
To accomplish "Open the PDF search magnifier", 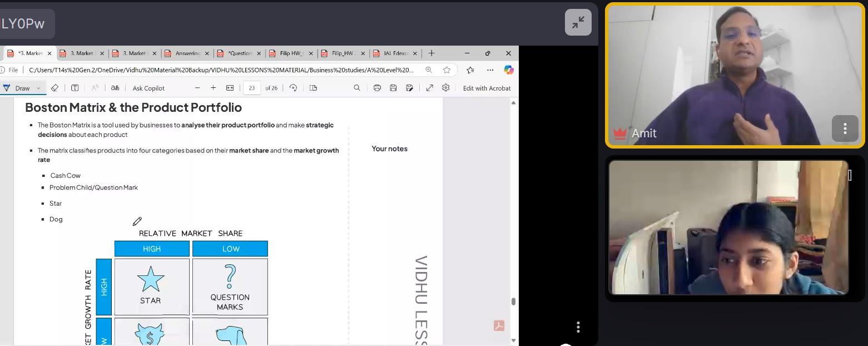I will [x=357, y=88].
